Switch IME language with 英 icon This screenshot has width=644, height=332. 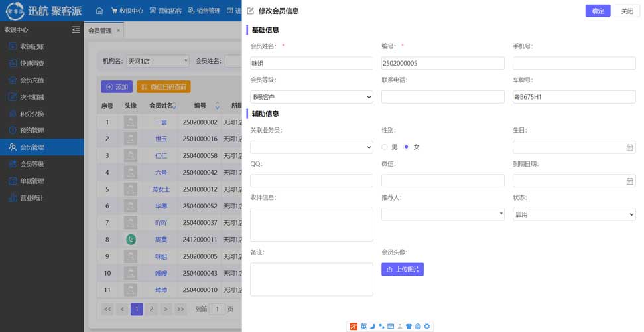click(364, 327)
